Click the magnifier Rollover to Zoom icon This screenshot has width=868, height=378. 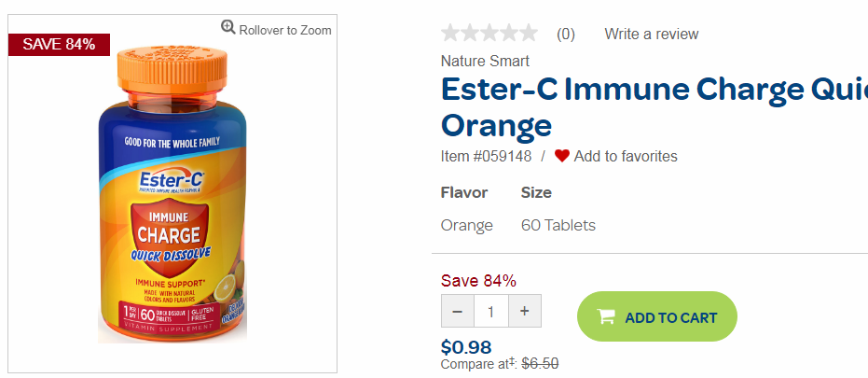[228, 27]
